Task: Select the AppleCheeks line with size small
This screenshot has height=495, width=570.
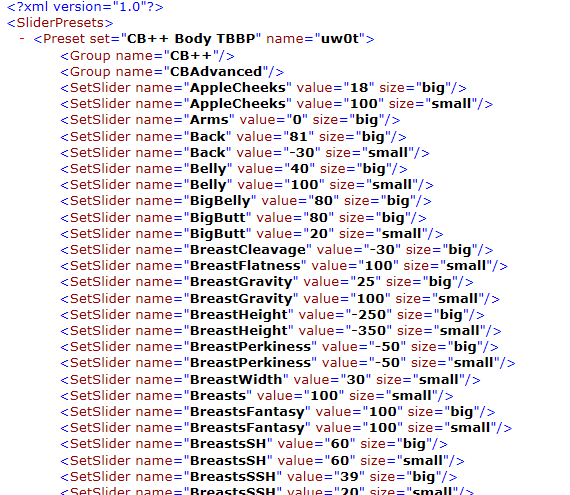Action: [x=277, y=104]
